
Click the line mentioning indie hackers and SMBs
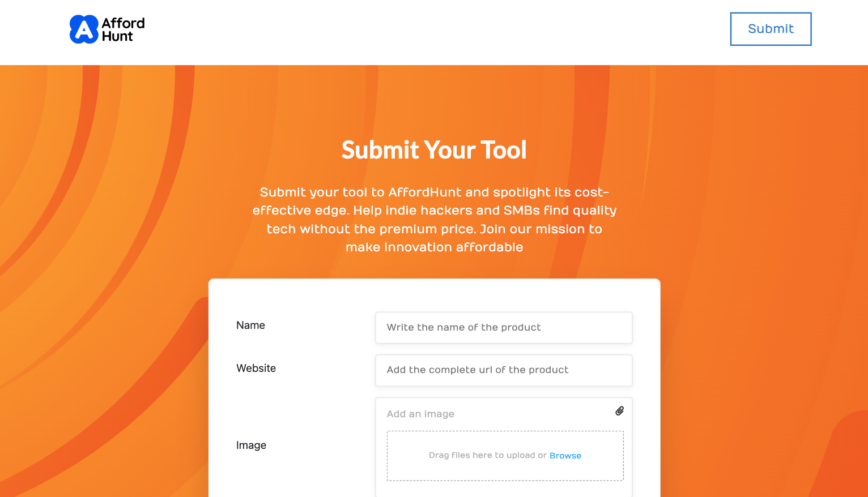(x=434, y=211)
